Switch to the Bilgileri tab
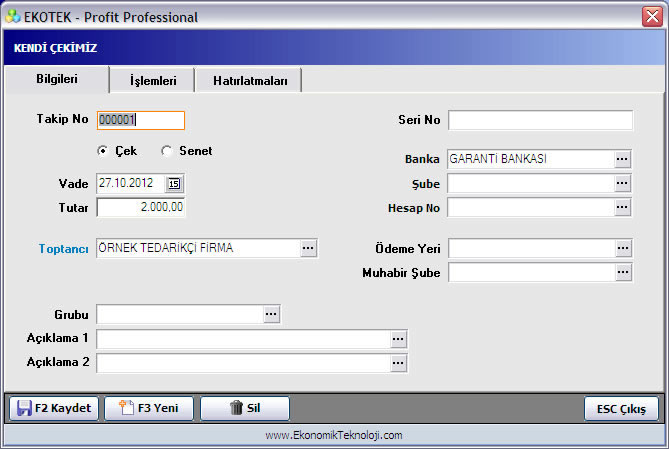Viewport: 669px width, 449px height. [57, 79]
